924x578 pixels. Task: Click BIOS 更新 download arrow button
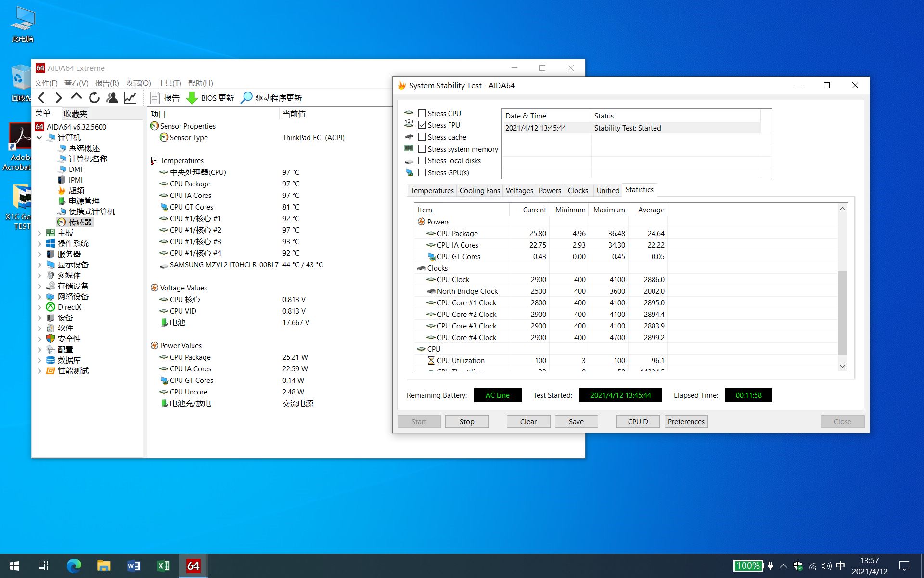(210, 98)
